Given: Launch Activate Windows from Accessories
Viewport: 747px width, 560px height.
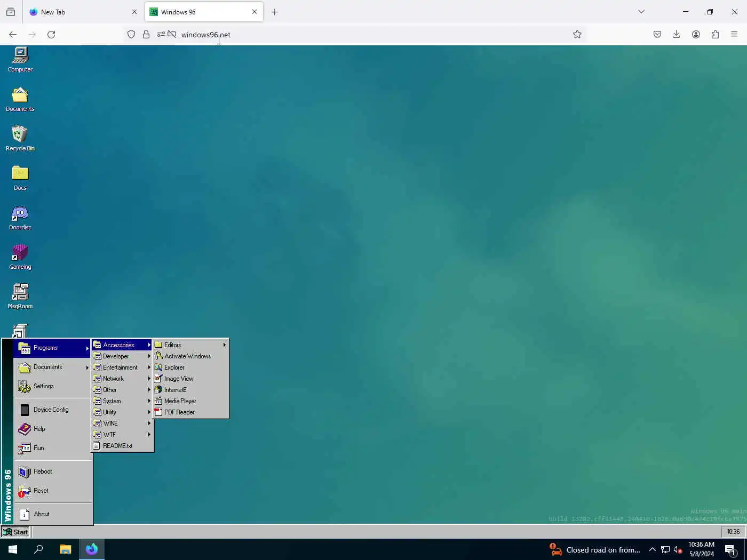Looking at the screenshot, I should point(191,356).
